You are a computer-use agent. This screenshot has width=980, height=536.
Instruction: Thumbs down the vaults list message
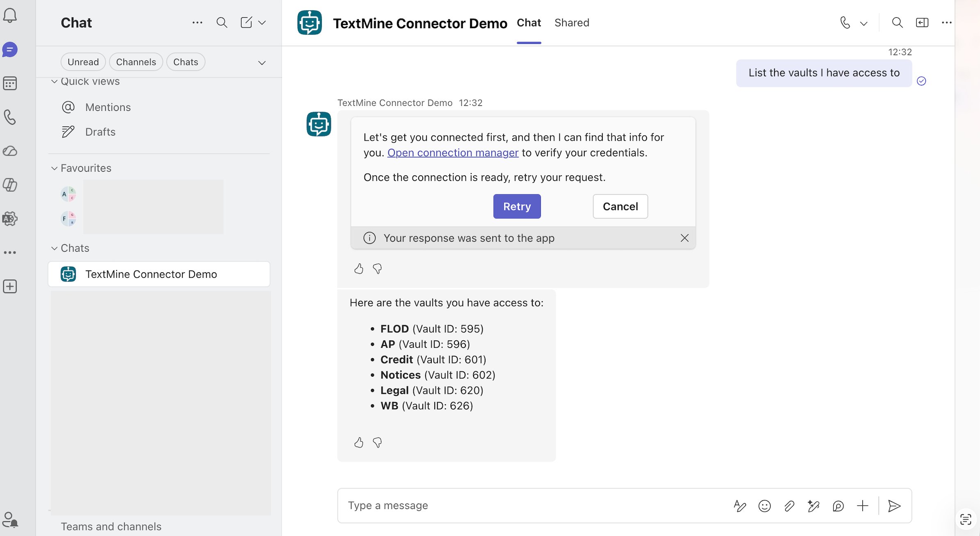coord(377,442)
